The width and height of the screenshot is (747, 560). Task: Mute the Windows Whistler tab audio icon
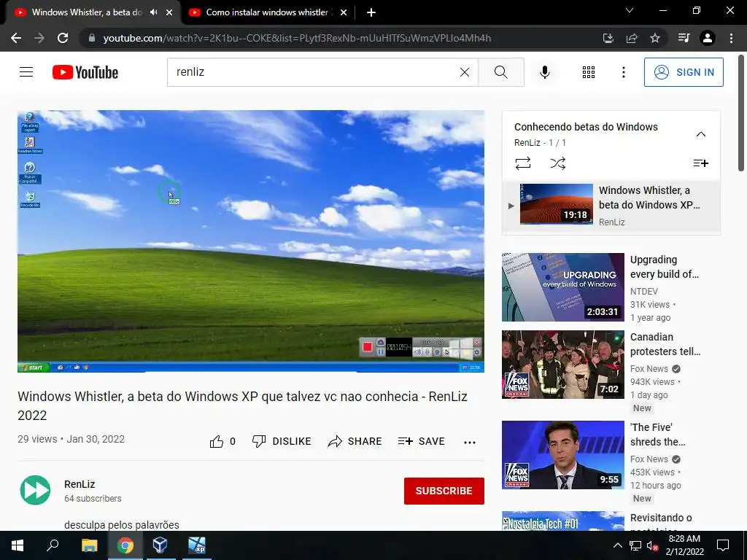coord(153,12)
